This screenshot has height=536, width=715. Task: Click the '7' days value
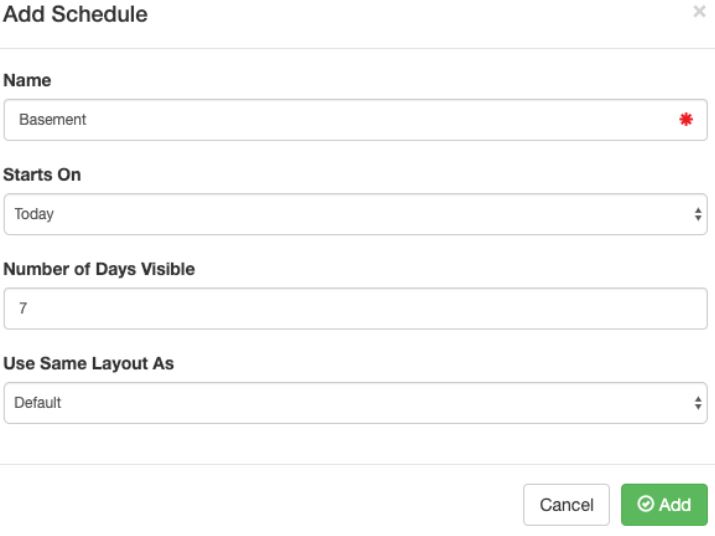click(23, 309)
